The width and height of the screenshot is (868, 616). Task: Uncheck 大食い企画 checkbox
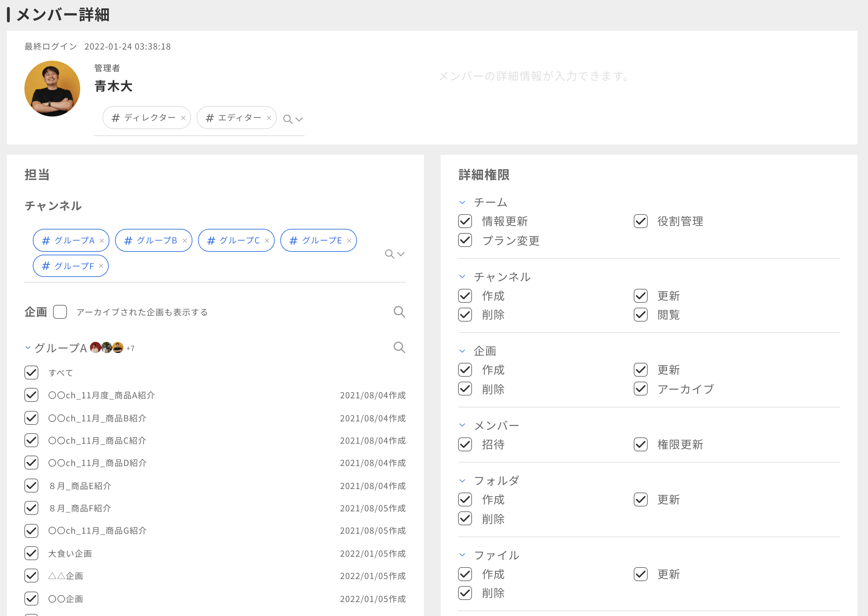pyautogui.click(x=31, y=554)
